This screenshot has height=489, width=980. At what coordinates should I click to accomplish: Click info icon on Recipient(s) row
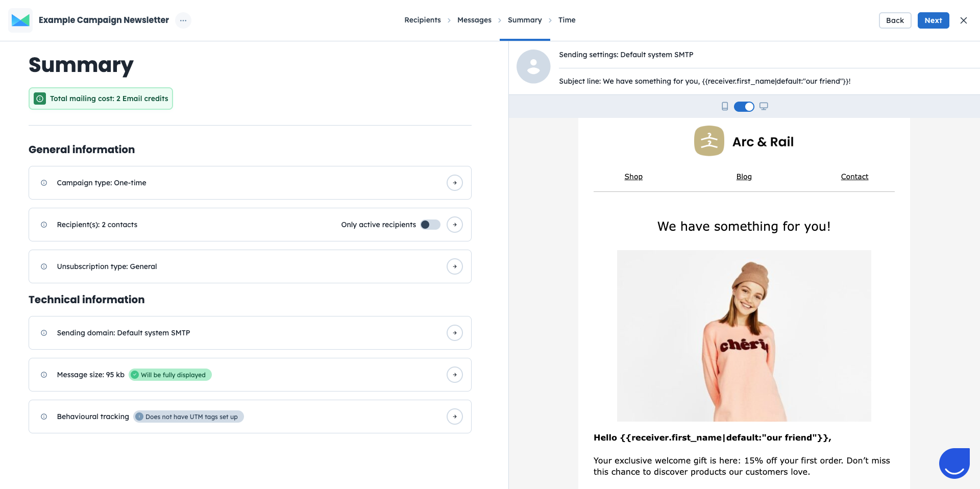tap(44, 225)
